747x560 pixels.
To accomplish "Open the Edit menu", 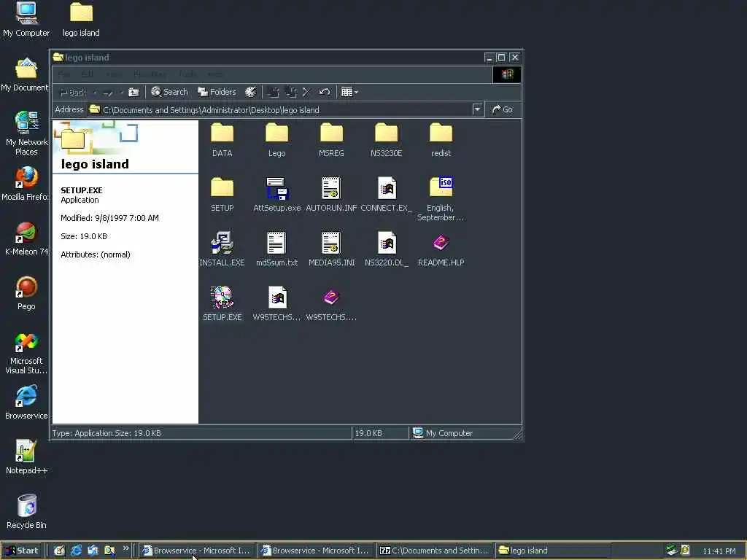I will point(88,75).
